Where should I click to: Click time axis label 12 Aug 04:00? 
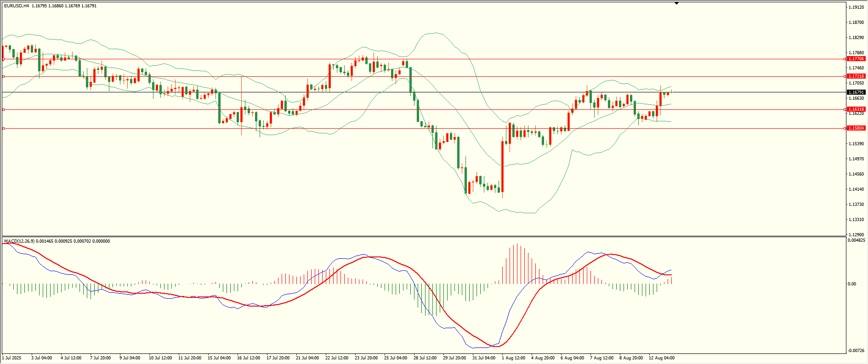tap(662, 358)
